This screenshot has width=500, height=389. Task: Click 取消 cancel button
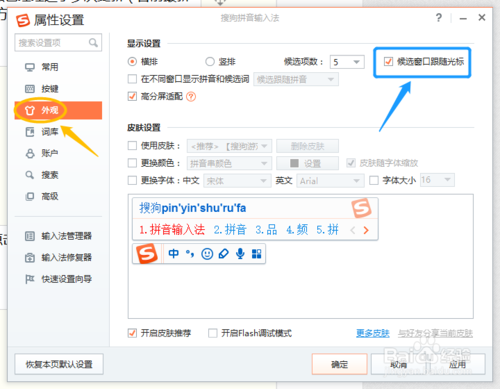click(x=399, y=364)
